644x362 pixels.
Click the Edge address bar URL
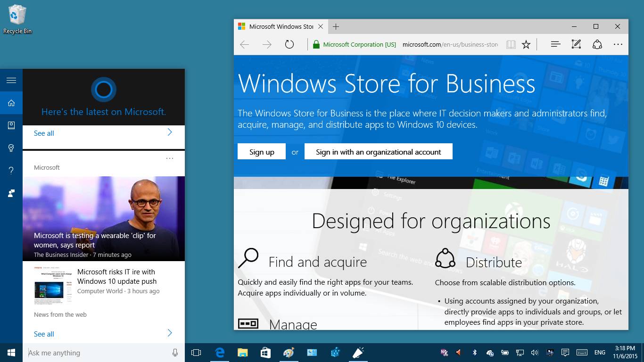tap(450, 44)
